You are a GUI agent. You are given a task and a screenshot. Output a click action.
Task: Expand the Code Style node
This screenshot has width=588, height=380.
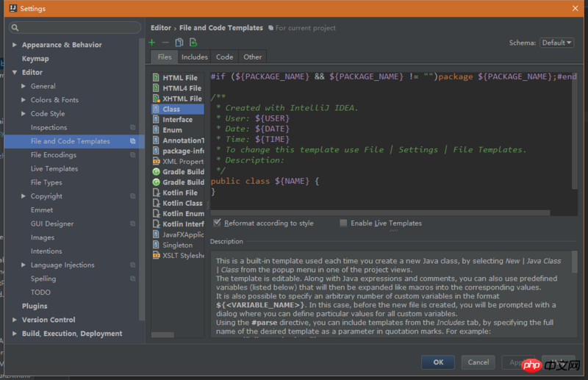pyautogui.click(x=24, y=114)
